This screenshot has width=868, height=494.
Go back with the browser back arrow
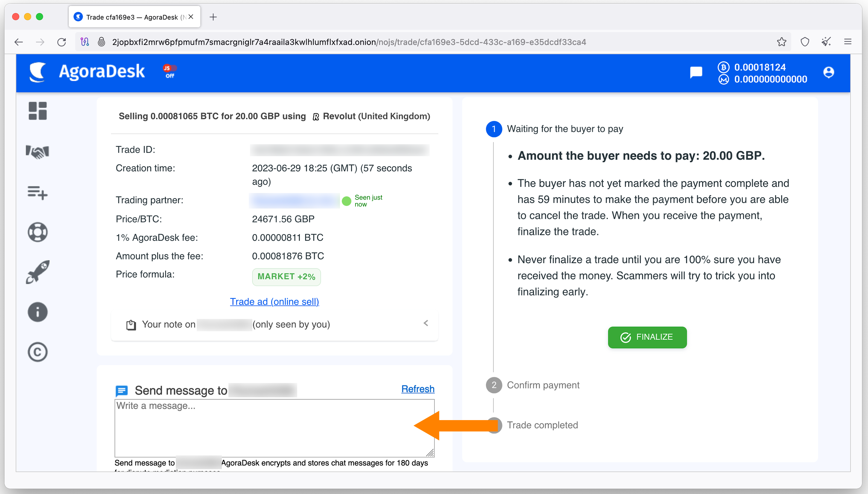coord(19,42)
